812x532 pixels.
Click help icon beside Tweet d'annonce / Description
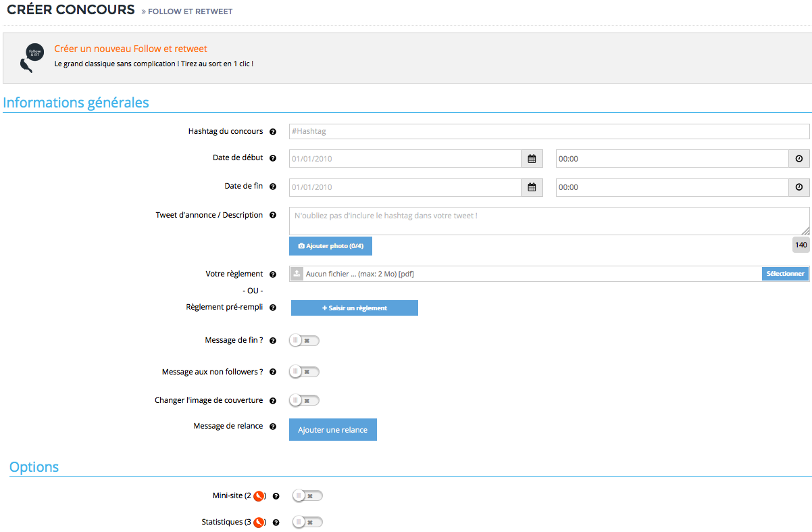pyautogui.click(x=273, y=216)
